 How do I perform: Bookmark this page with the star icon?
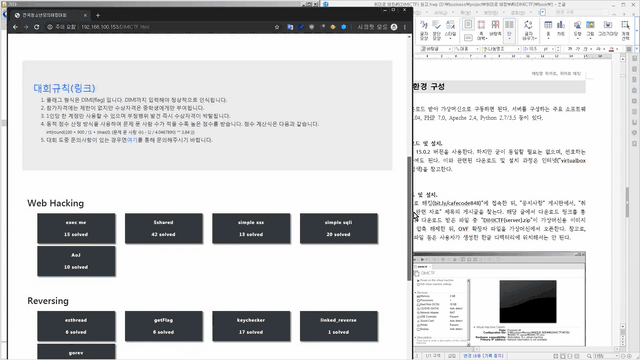[277, 27]
